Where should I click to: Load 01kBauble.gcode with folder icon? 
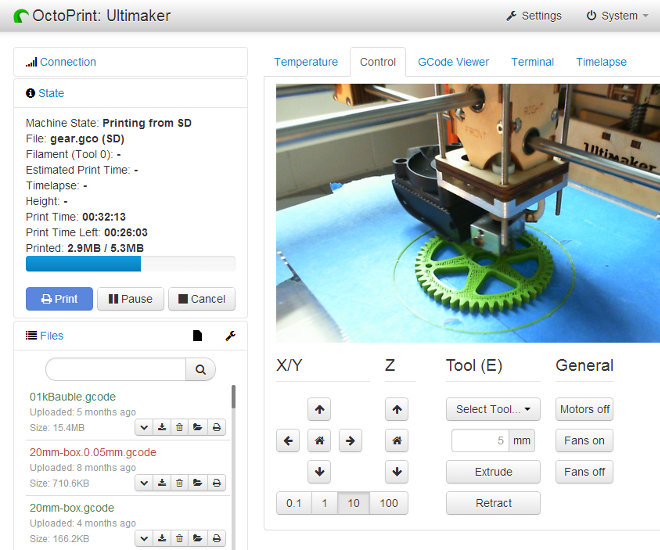point(197,428)
